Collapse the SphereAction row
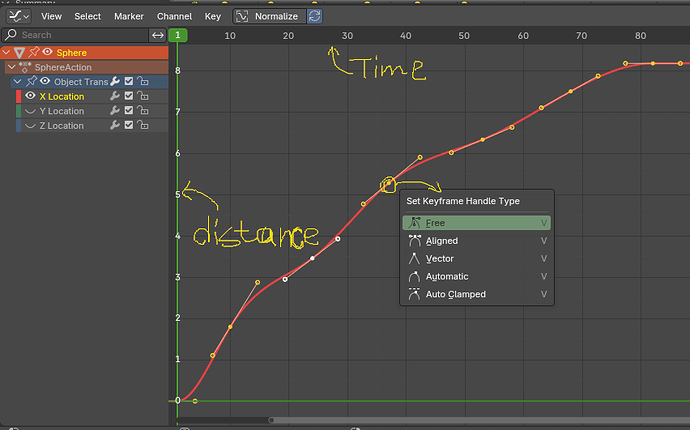 coord(12,67)
